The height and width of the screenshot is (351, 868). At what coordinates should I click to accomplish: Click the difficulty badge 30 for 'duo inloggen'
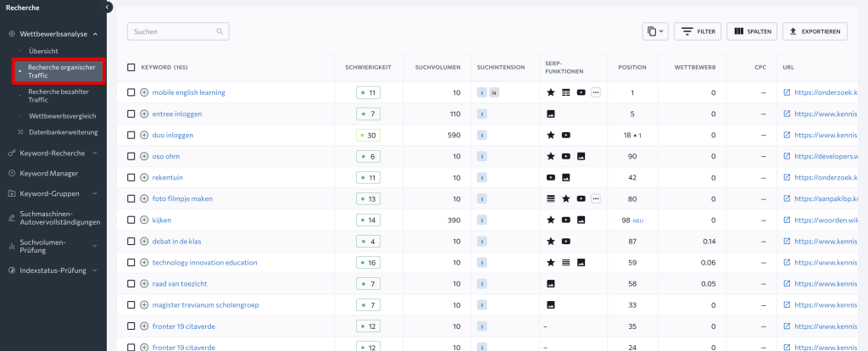[x=368, y=135]
